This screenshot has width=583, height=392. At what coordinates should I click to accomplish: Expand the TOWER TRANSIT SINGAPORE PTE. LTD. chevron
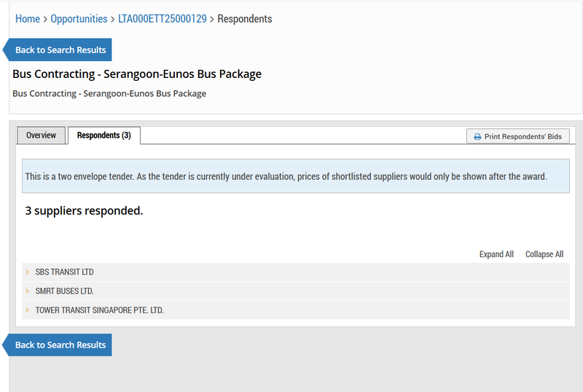pos(27,310)
